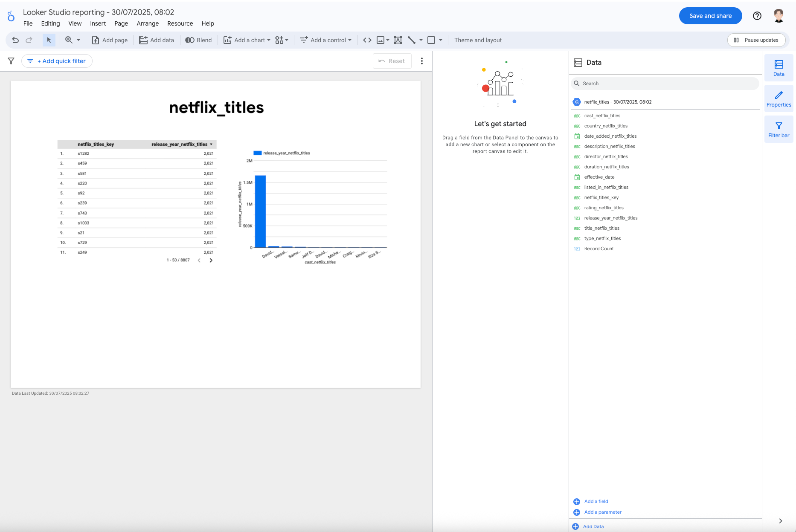
Task: Open the Insert menu
Action: tap(98, 23)
